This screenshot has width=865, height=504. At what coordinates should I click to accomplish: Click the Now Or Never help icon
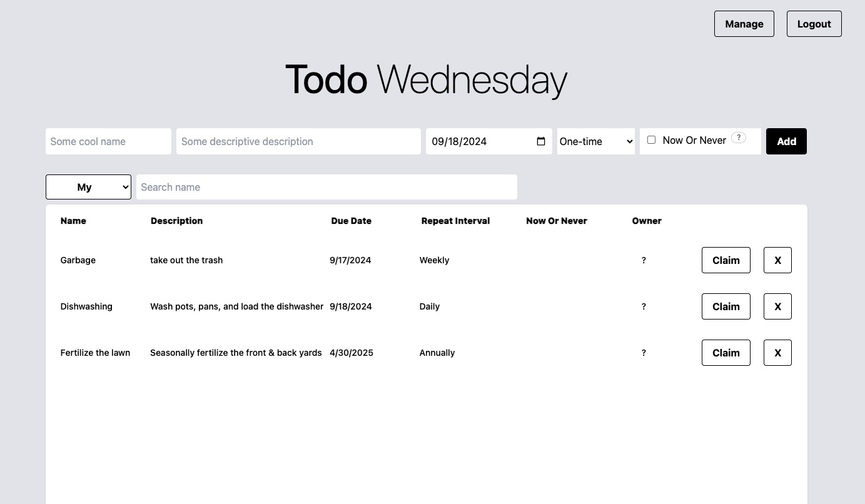pyautogui.click(x=739, y=138)
